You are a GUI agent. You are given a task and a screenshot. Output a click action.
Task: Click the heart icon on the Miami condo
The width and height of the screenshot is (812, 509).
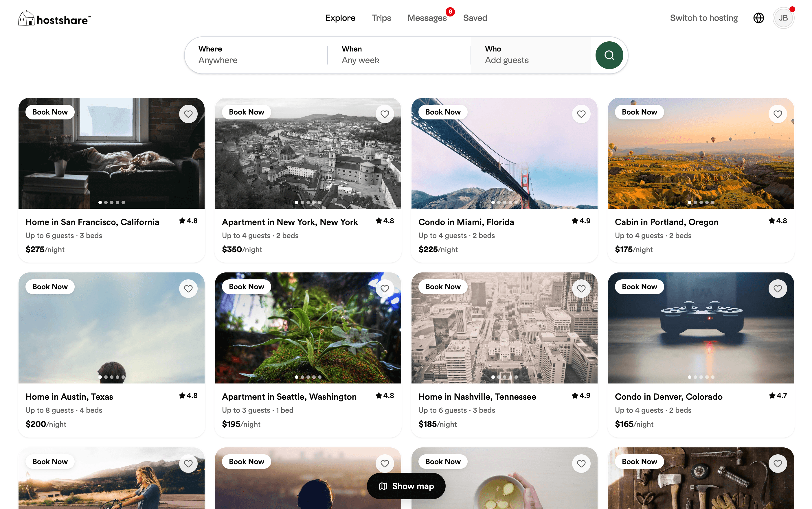(x=581, y=114)
